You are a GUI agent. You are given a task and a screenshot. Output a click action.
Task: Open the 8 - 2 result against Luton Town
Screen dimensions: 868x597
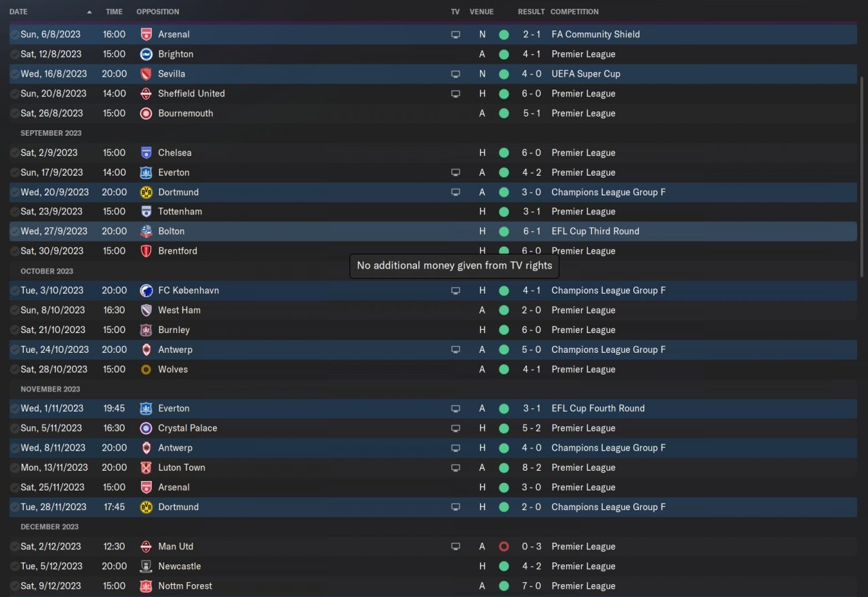point(531,467)
